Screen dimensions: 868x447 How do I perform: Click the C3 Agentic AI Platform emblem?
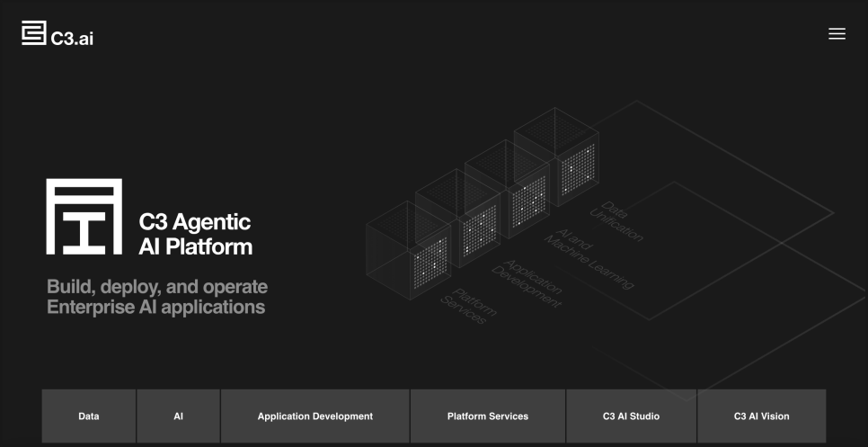click(x=84, y=217)
